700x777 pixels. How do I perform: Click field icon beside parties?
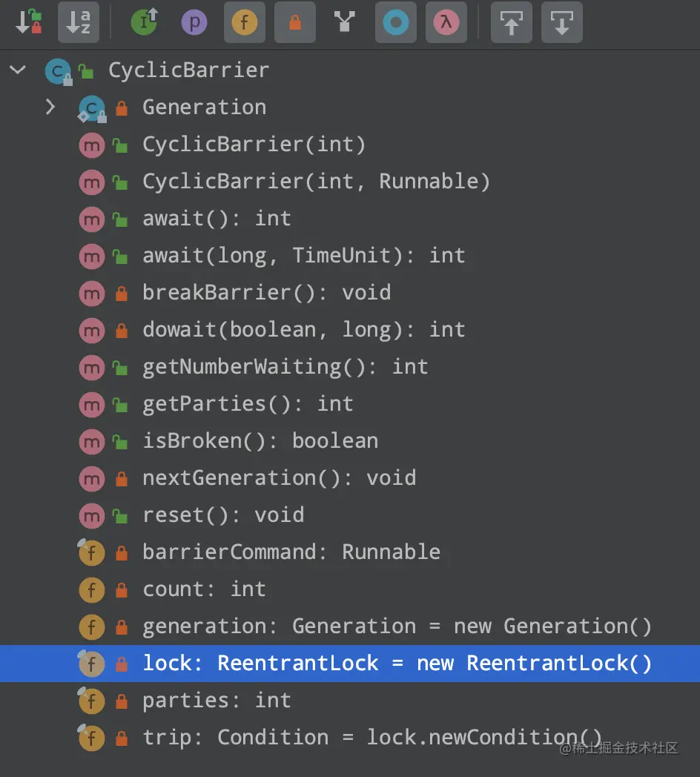coord(92,701)
